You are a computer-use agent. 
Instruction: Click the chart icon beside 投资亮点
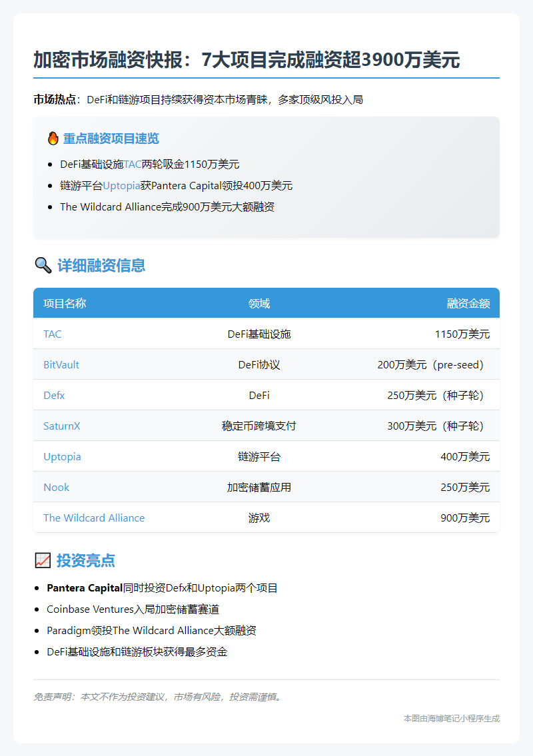point(43,561)
